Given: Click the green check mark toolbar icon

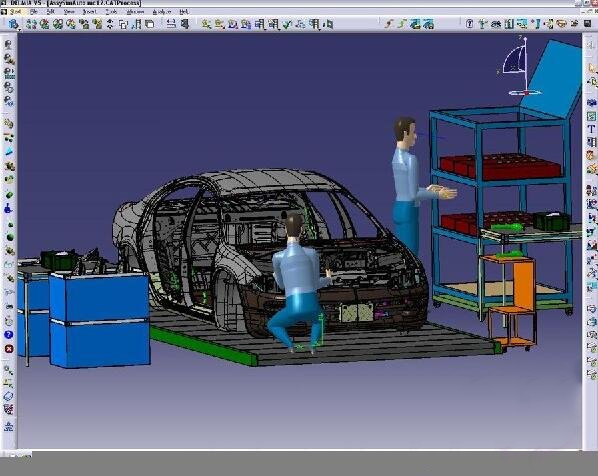Looking at the screenshot, I should pos(287,24).
